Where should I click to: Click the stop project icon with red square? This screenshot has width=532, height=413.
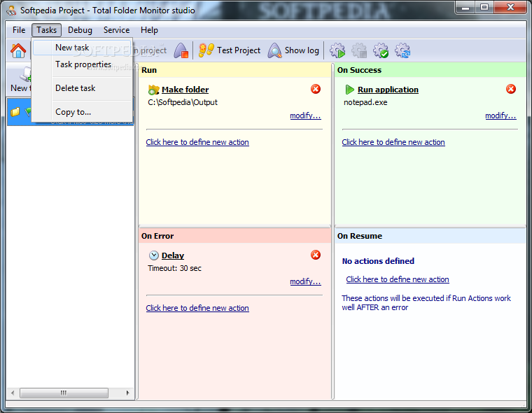(181, 50)
